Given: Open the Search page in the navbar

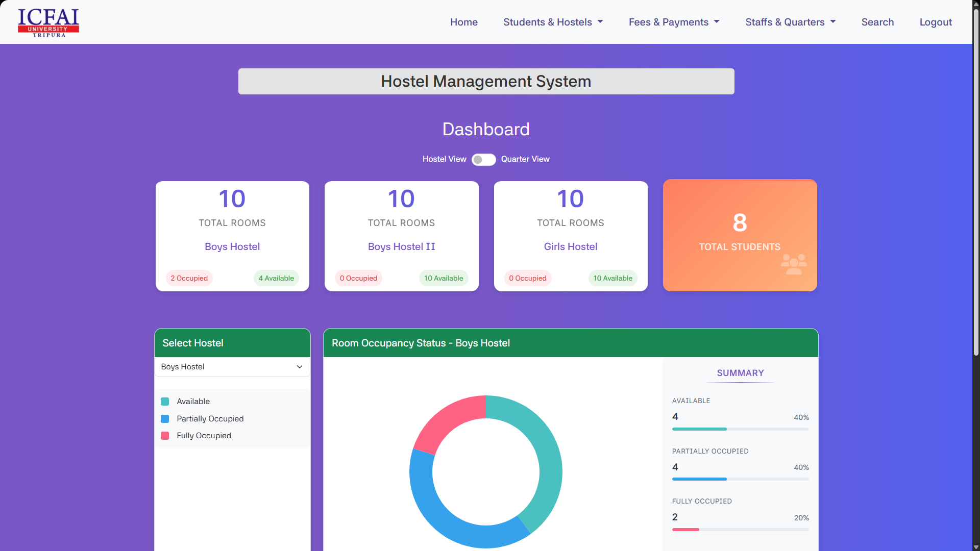Looking at the screenshot, I should [877, 22].
